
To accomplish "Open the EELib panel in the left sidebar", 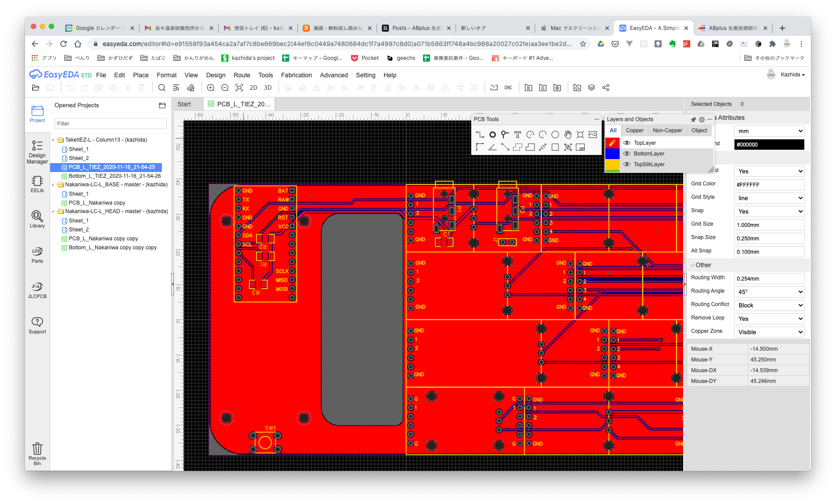I will coord(37,184).
